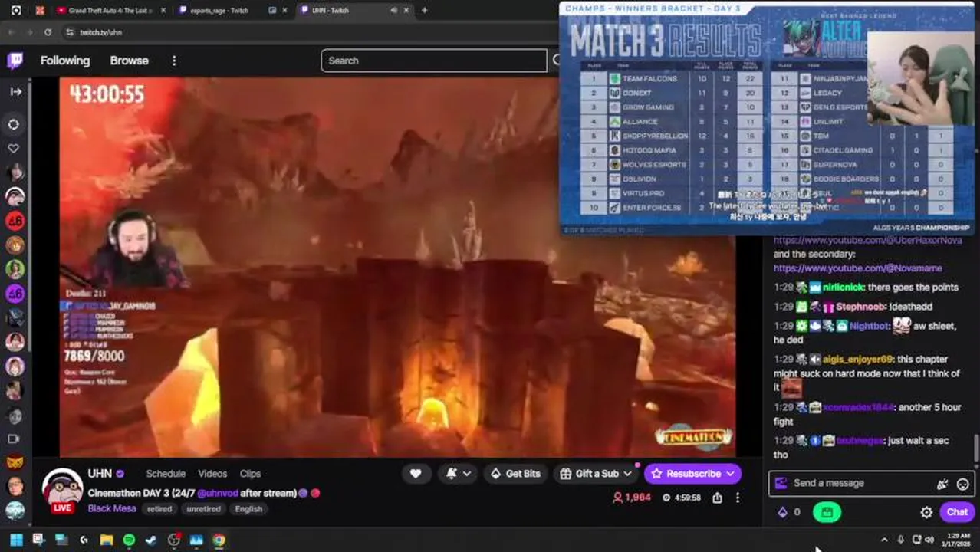Screen dimensions: 980x552
Task: Open the @UberHaxorNova YouTube link in chat
Action: (867, 240)
